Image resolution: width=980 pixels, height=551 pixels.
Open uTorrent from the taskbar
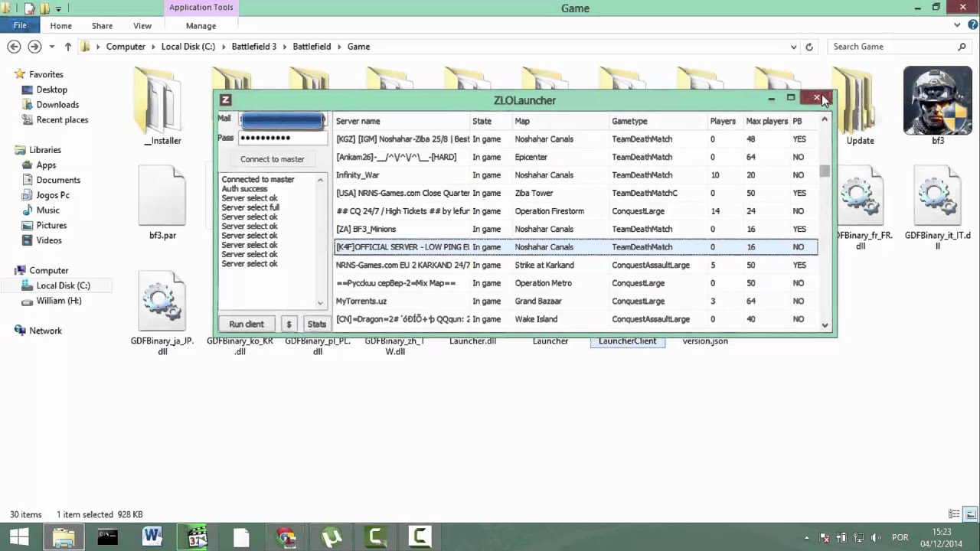(x=331, y=537)
